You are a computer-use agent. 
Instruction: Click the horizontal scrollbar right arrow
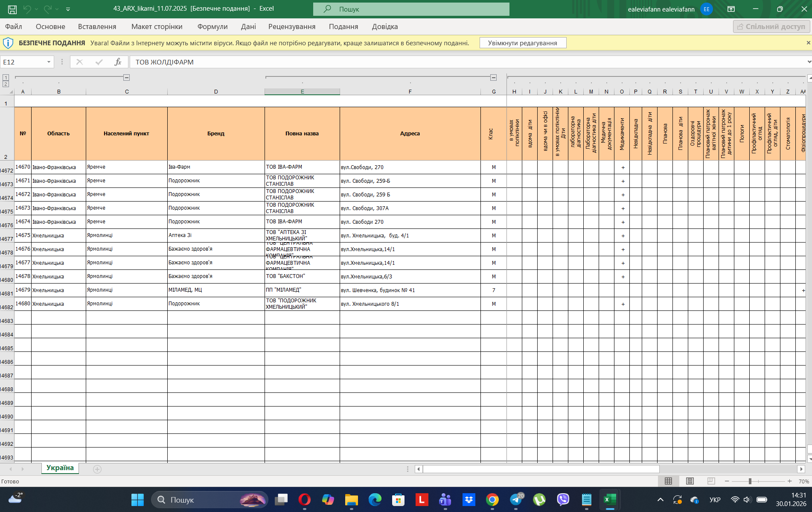[x=801, y=469]
